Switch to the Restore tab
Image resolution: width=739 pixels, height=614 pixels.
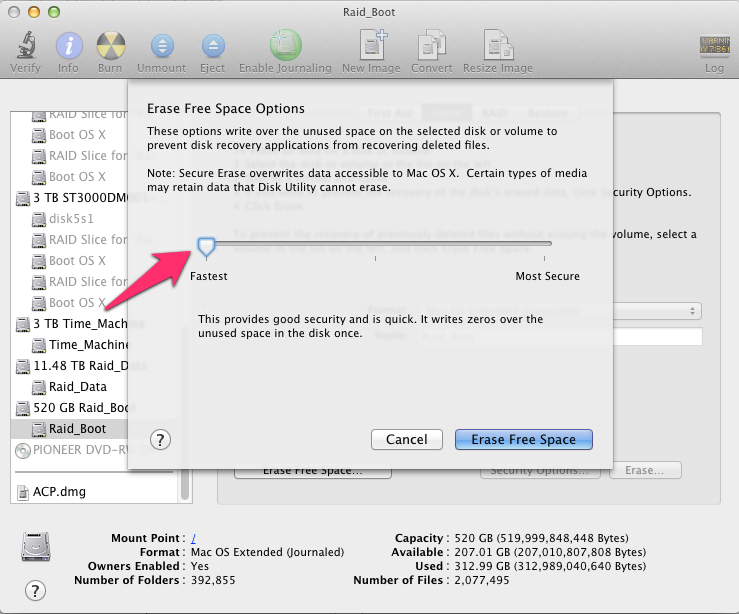(x=548, y=113)
